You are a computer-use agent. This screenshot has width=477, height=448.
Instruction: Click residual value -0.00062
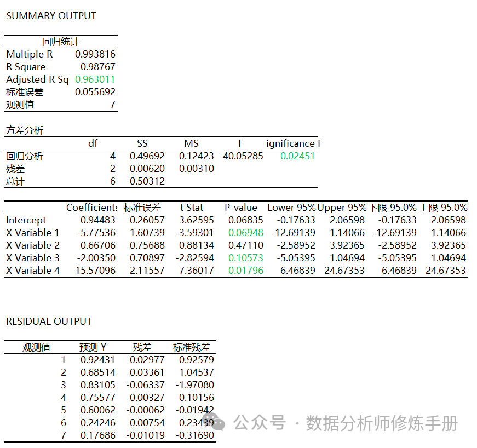point(146,410)
